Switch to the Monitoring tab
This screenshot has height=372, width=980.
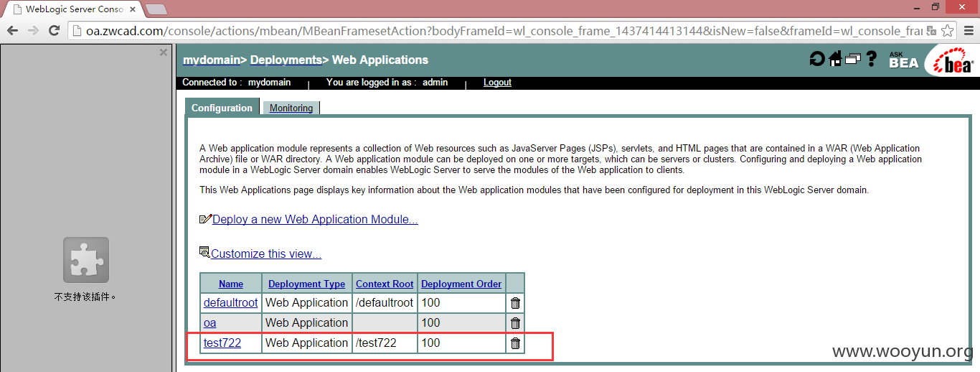click(291, 108)
